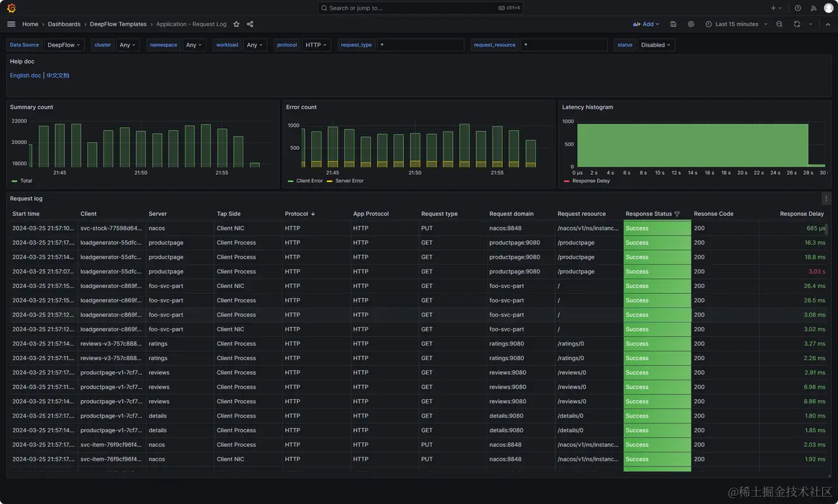Sort by App Protocol column header
The image size is (838, 504).
click(x=371, y=214)
